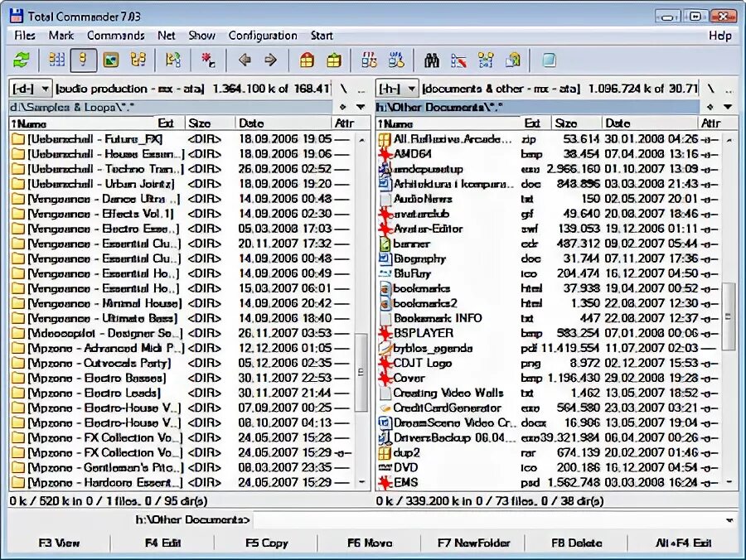The image size is (746, 560).
Task: Select the [Vengeance - Minimal House] folder
Action: coord(104,303)
